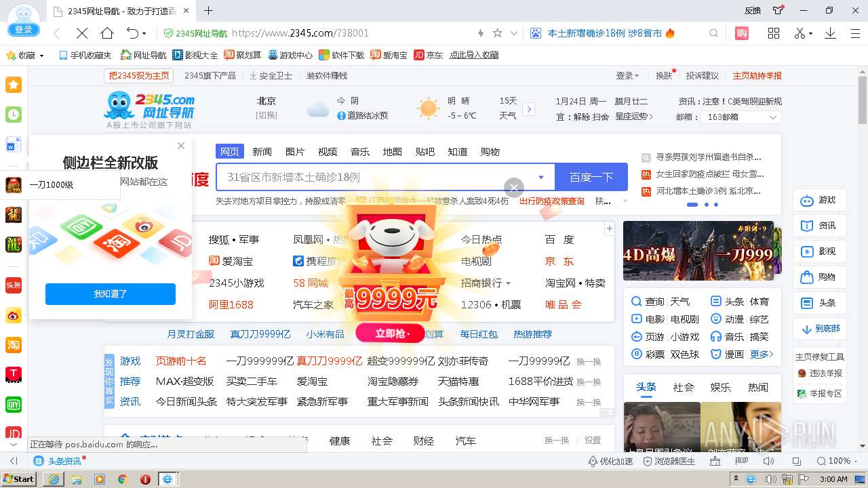This screenshot has width=868, height=488.
Task: Mute via status bar speaker icon
Action: (768, 461)
